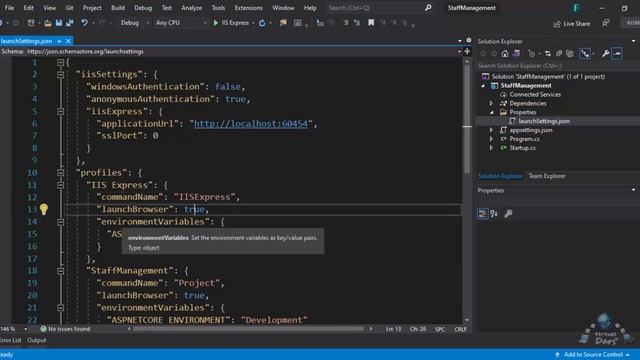Select Connected Services in Solution Explorer
Image resolution: width=640 pixels, height=360 pixels.
[x=535, y=95]
